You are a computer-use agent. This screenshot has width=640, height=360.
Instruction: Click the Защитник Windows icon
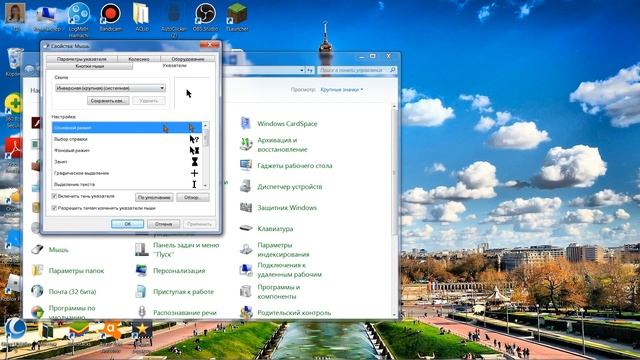point(246,207)
